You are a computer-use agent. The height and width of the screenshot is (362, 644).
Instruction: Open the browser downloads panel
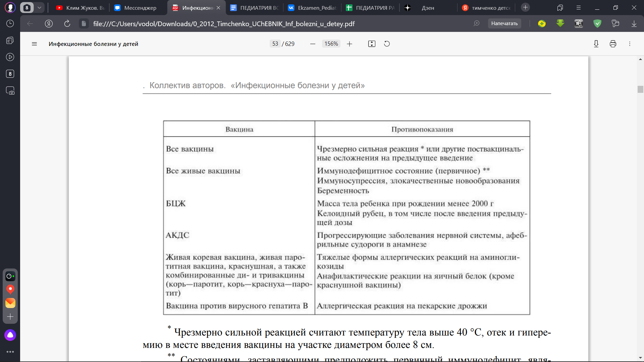[x=634, y=23]
